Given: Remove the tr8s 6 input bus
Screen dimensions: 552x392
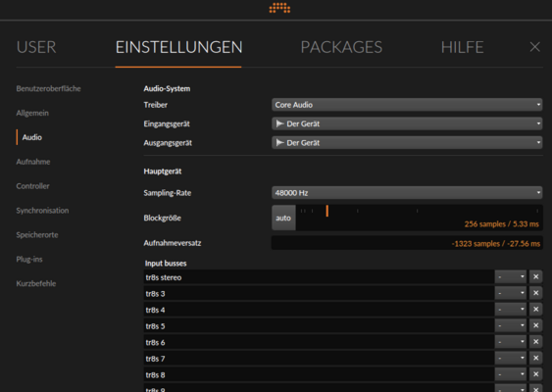Looking at the screenshot, I should (x=535, y=342).
